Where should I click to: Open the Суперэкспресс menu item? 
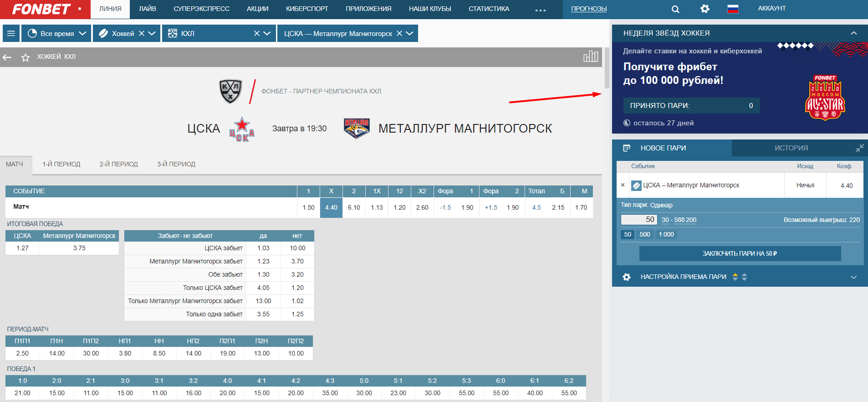coord(201,9)
